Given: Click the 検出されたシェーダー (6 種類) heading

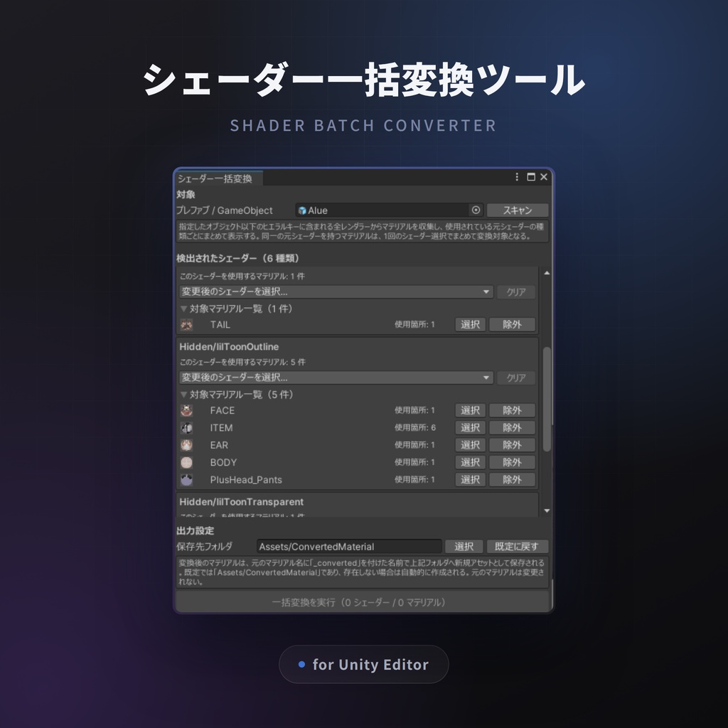Looking at the screenshot, I should point(239,258).
